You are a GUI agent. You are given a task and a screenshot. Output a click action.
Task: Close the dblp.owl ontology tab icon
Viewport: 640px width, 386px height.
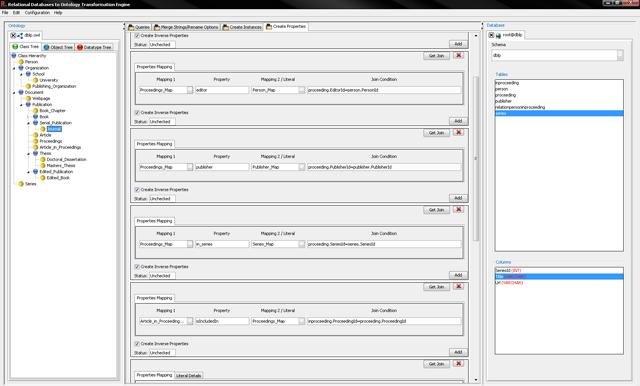click(13, 35)
